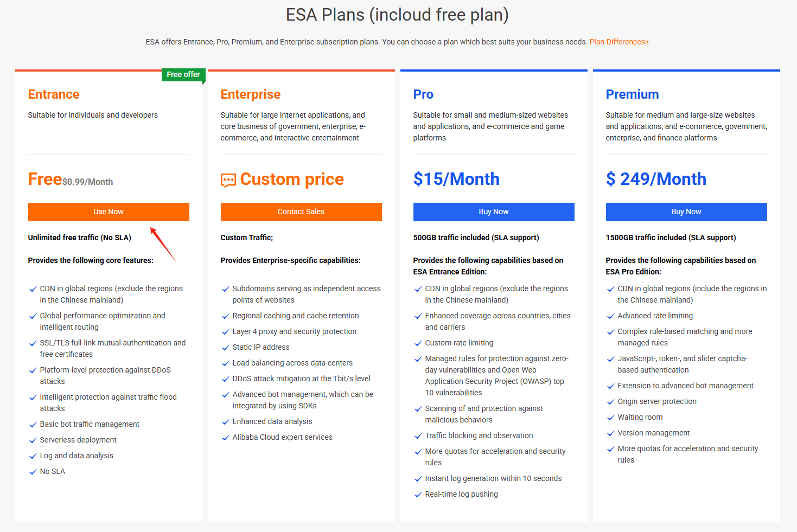Click the Contact Sales button
The image size is (797, 532).
tap(301, 212)
